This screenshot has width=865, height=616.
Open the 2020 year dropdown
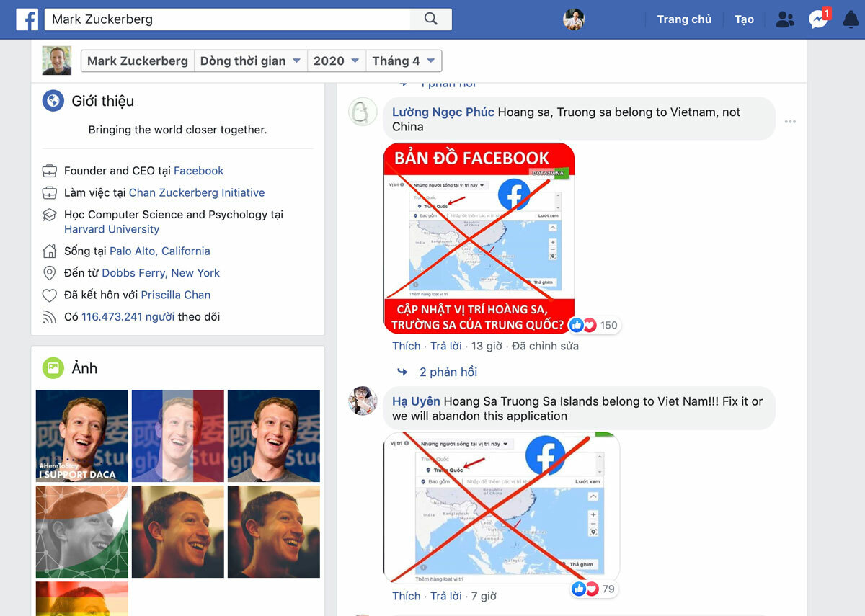[336, 61]
